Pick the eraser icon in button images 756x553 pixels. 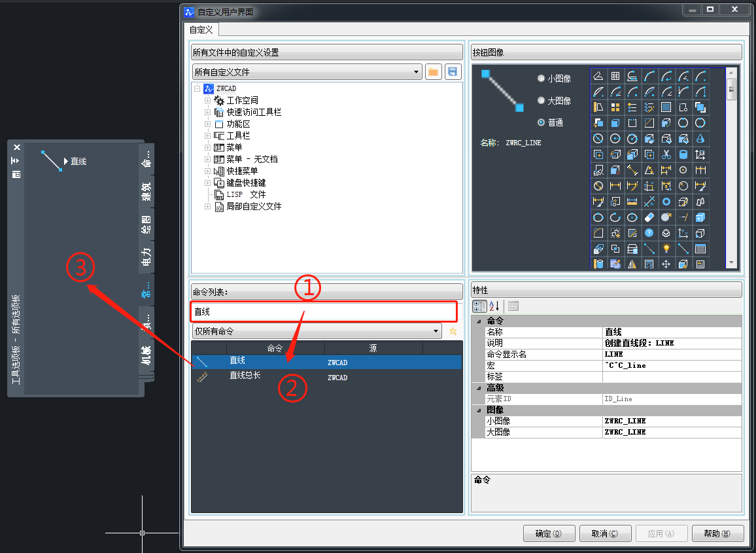(649, 217)
